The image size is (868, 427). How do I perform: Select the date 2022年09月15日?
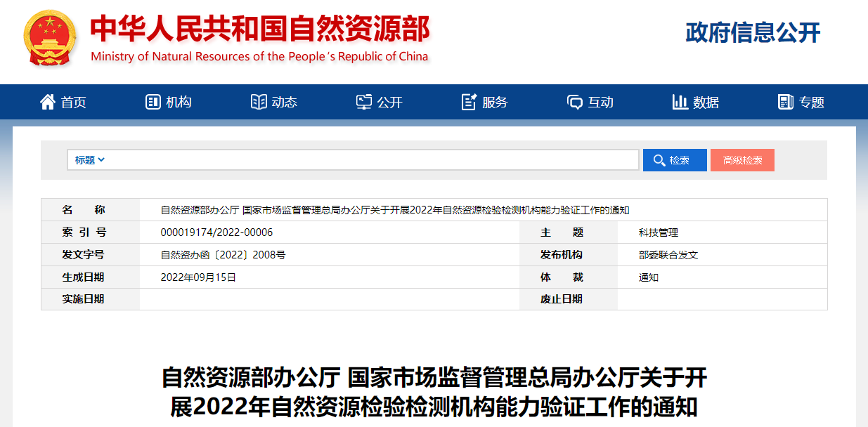[x=198, y=277]
